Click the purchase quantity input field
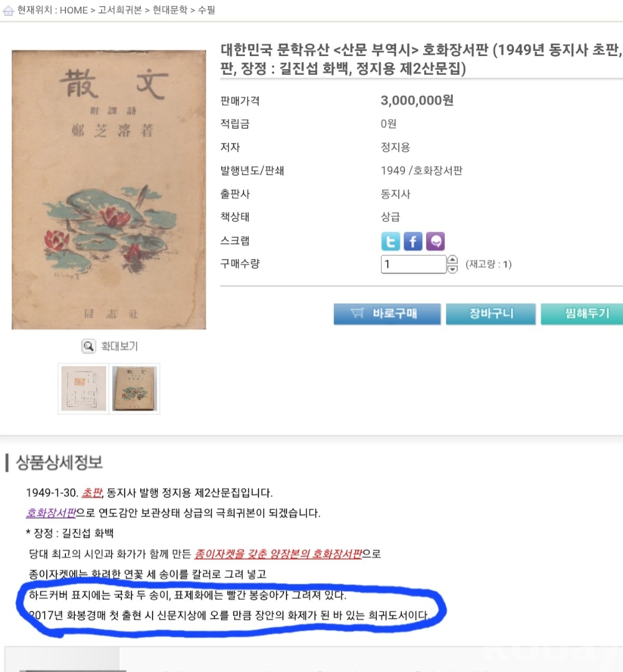Image resolution: width=623 pixels, height=672 pixels. pyautogui.click(x=413, y=264)
